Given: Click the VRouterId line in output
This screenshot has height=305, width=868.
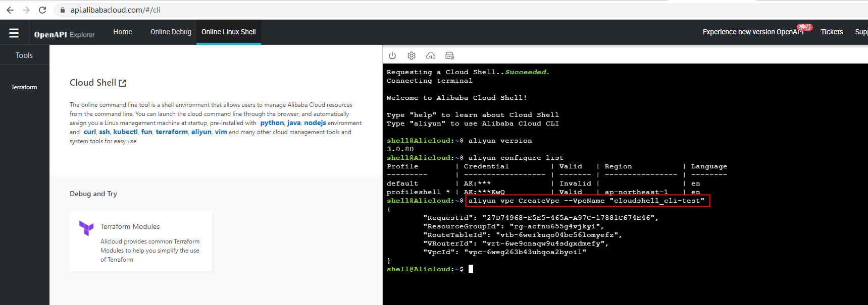Looking at the screenshot, I should pos(516,243).
